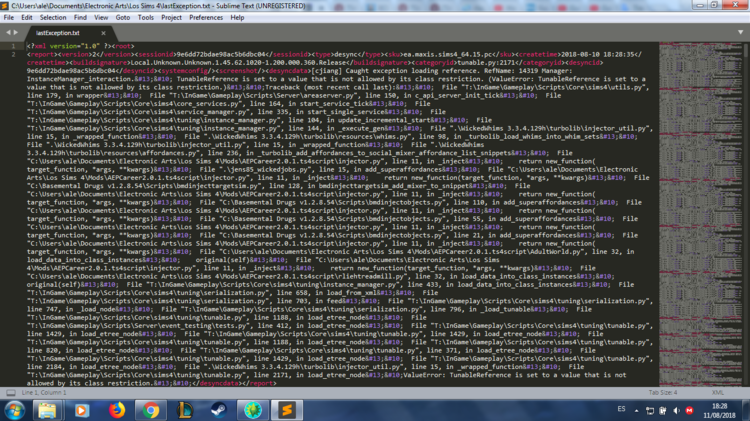
Task: Open File Explorer from taskbar
Action: (x=47, y=410)
